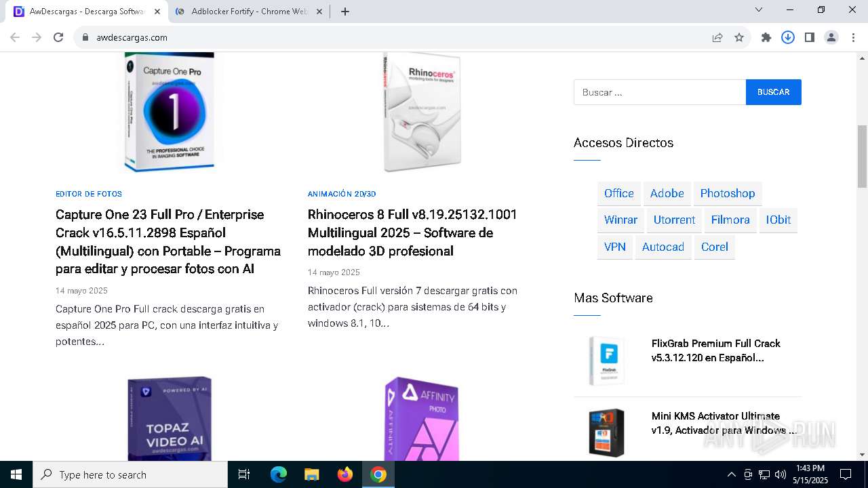The image size is (868, 488).
Task: Click the Buscar search input field
Action: [660, 92]
